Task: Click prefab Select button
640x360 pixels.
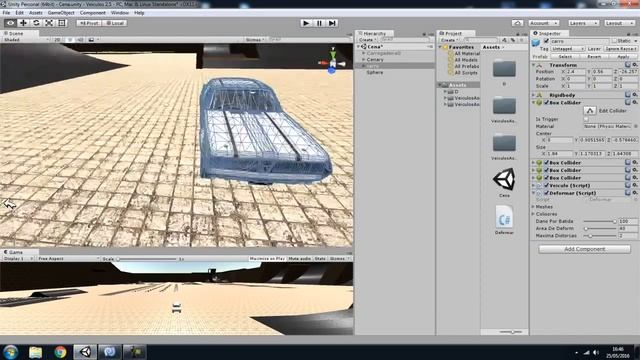Action: 565,56
